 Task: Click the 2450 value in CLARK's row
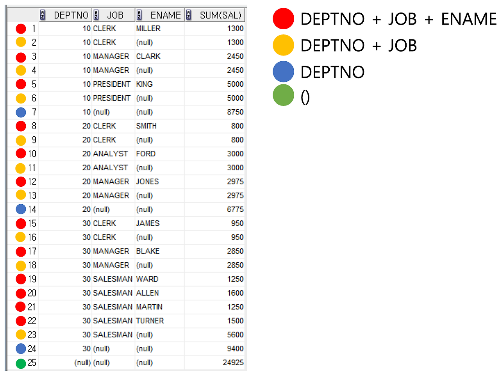tap(235, 56)
